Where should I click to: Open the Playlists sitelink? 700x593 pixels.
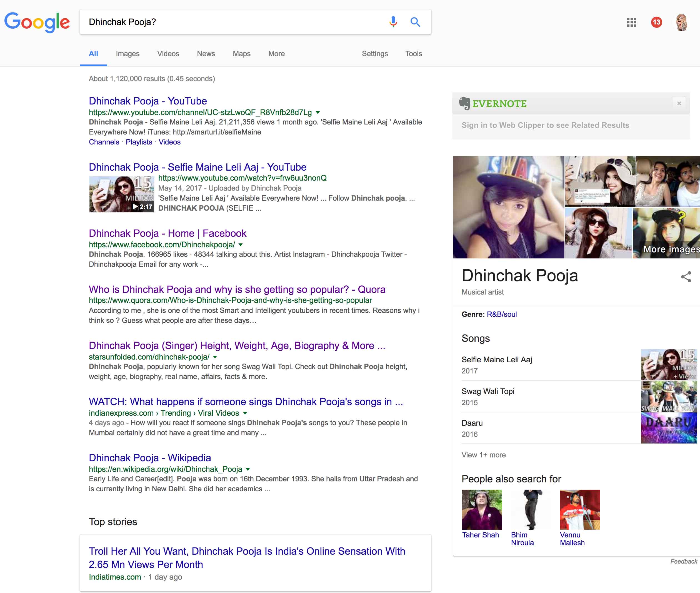[139, 142]
